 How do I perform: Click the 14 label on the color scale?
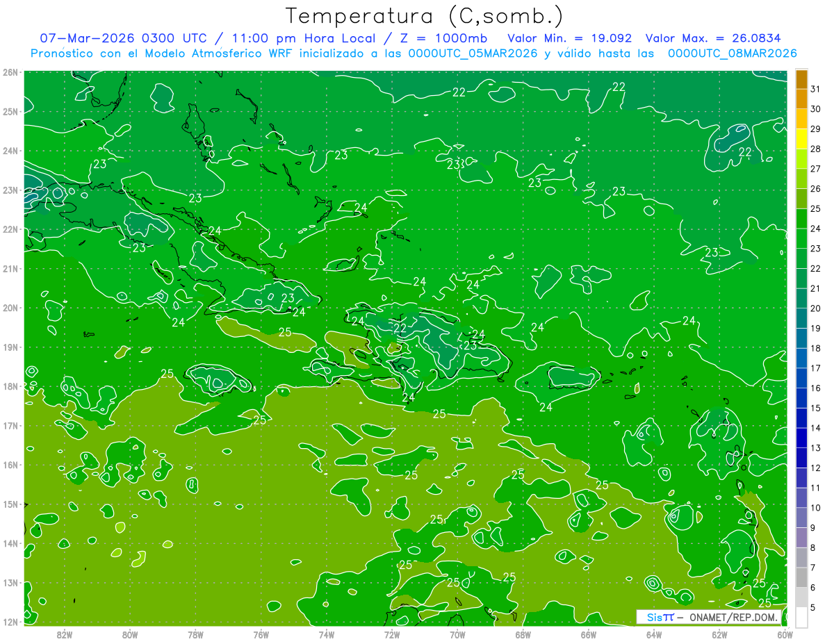point(816,427)
